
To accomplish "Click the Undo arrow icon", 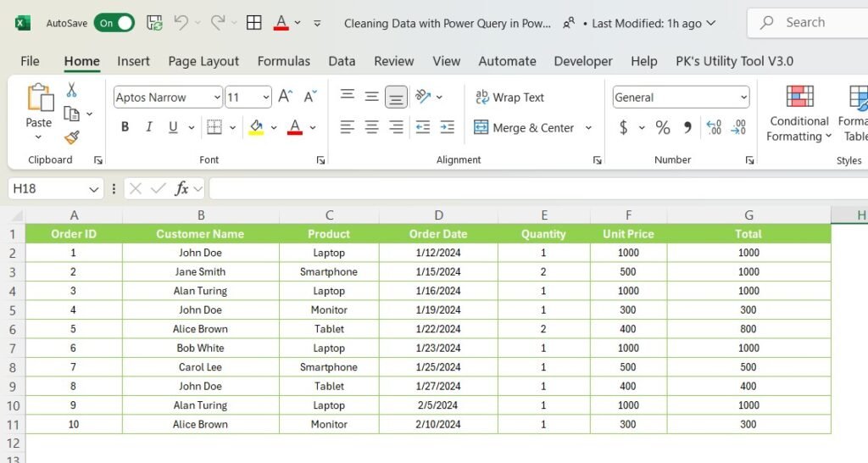I will (181, 23).
